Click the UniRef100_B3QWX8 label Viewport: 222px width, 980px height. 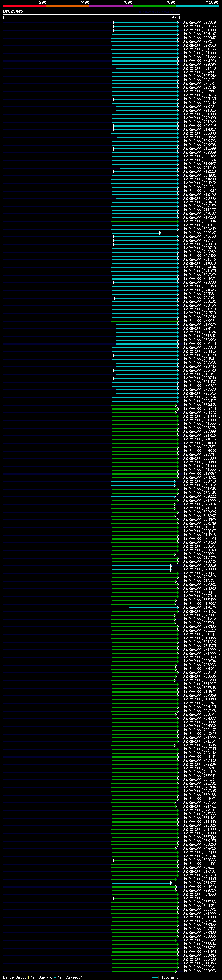pos(199,405)
